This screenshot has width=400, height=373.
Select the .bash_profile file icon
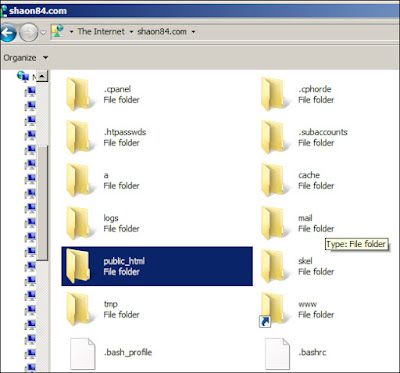tap(83, 353)
